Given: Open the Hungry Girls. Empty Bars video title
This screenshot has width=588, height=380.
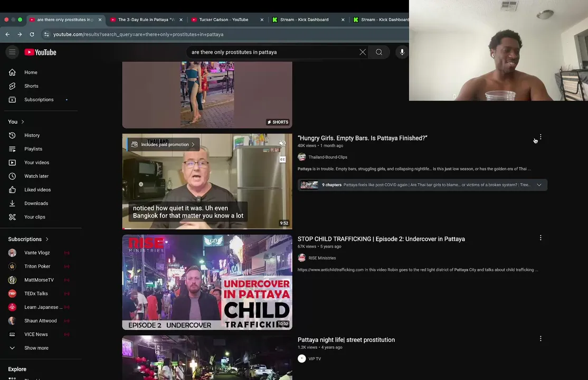Looking at the screenshot, I should [362, 138].
